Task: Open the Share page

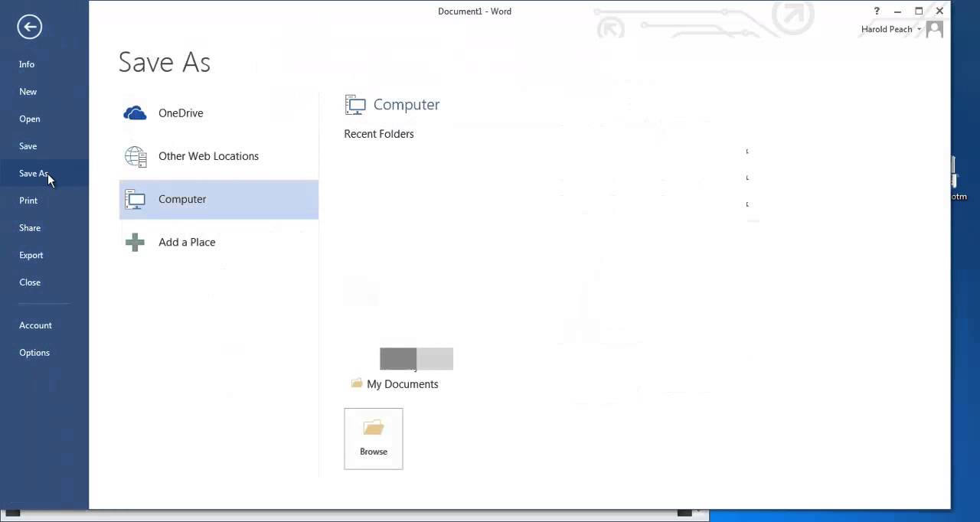Action: pyautogui.click(x=30, y=228)
